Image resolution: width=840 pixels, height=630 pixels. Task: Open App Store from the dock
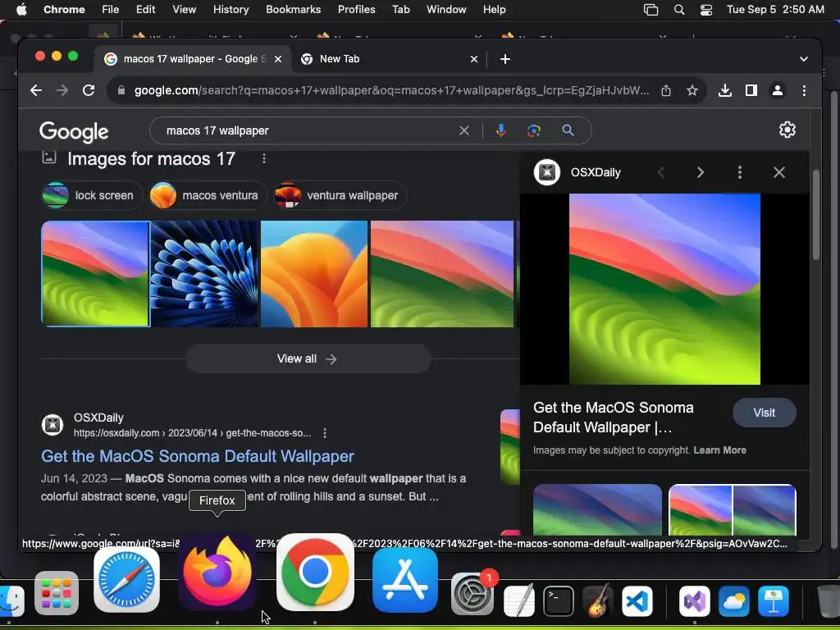(405, 580)
